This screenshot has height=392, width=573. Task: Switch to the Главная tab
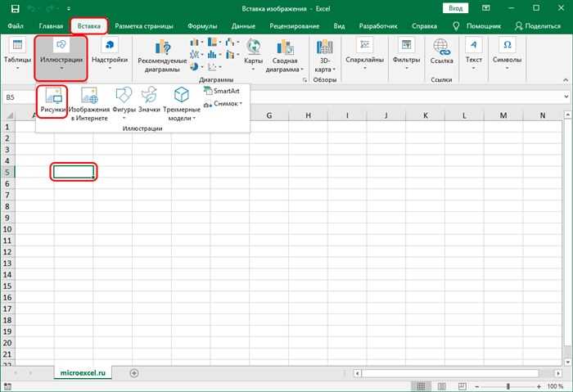coord(51,26)
